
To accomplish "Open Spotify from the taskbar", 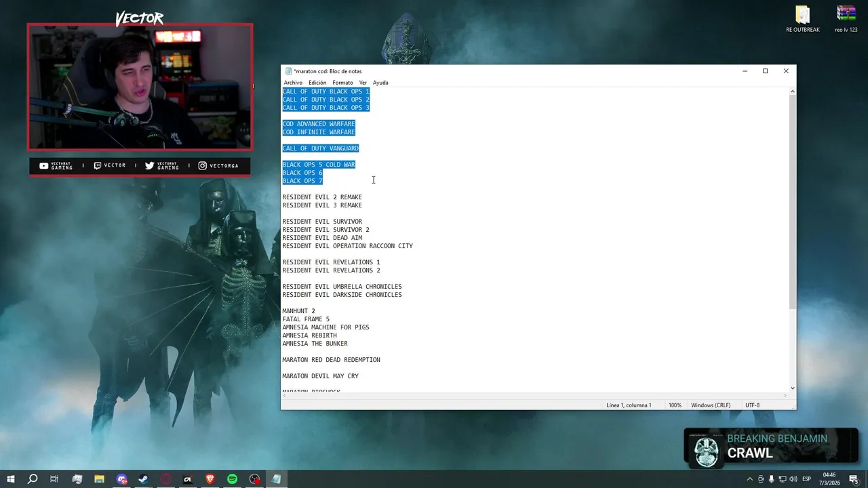I will pyautogui.click(x=232, y=479).
